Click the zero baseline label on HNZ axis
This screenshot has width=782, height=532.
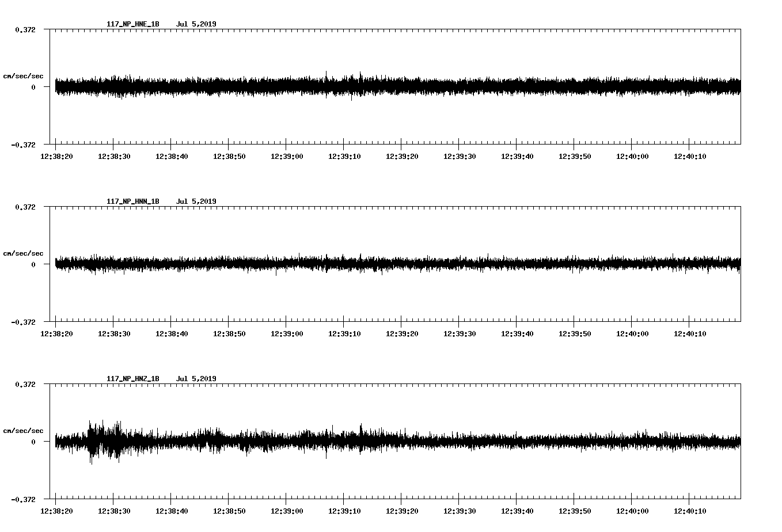tap(33, 442)
